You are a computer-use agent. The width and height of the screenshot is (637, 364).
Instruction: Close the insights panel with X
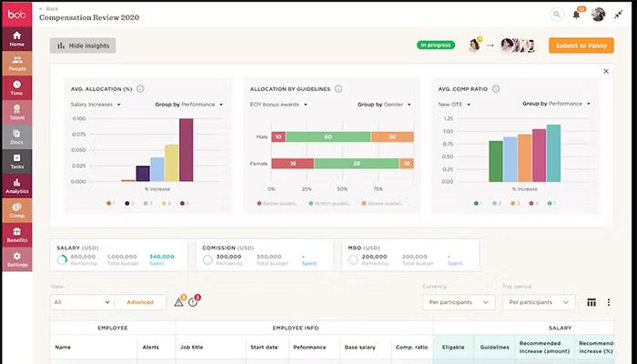[x=606, y=72]
